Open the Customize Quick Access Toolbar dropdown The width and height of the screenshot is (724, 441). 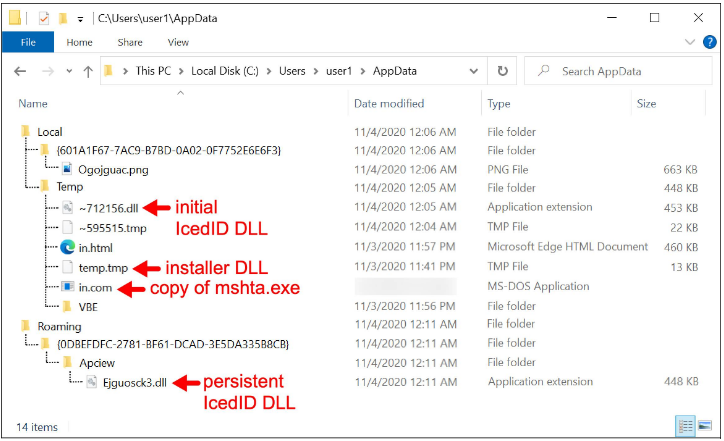coord(80,18)
